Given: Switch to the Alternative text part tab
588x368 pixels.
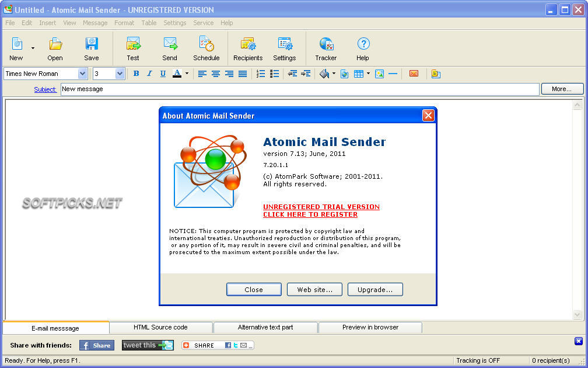Looking at the screenshot, I should pyautogui.click(x=265, y=328).
